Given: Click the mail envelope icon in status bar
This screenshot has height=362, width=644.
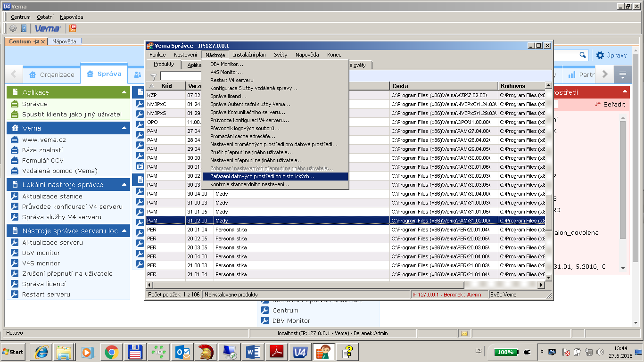Looking at the screenshot, I should tap(464, 333).
